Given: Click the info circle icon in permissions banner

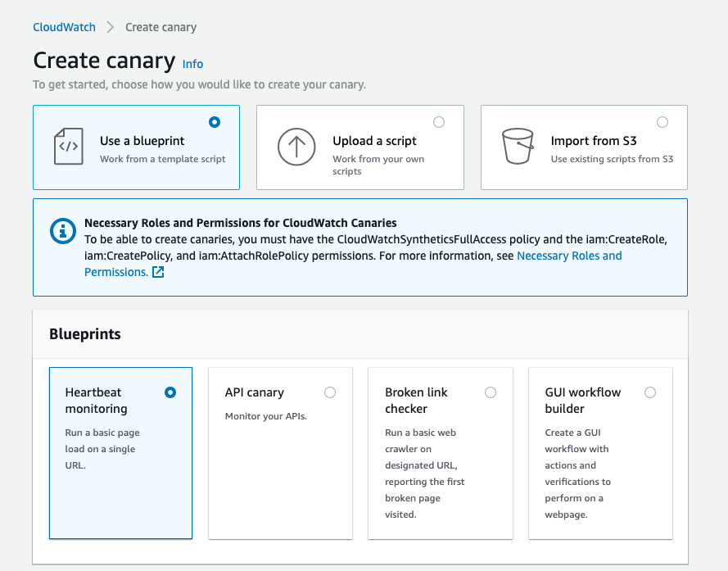Looking at the screenshot, I should point(63,231).
